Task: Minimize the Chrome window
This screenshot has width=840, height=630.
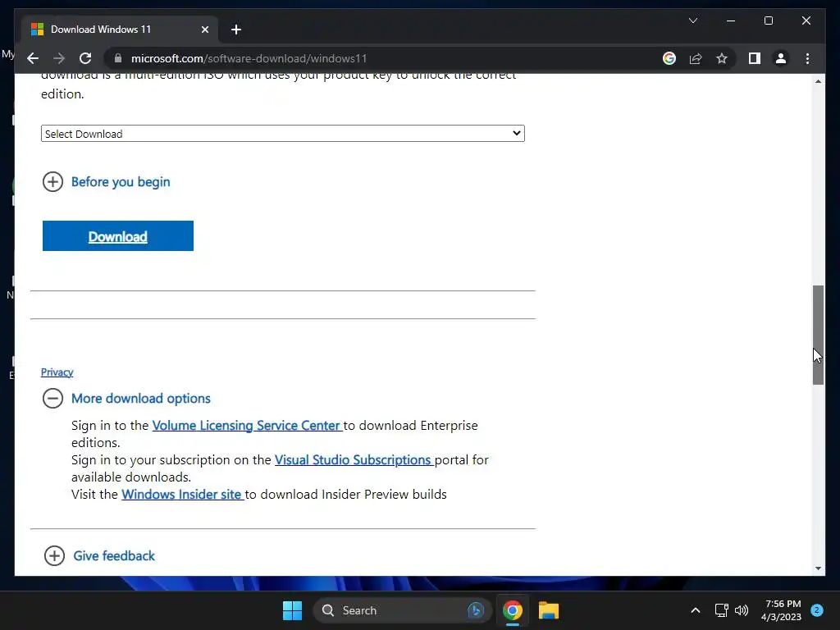Action: 731,21
